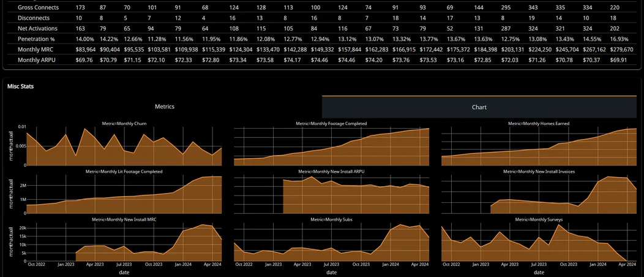Image resolution: width=644 pixels, height=277 pixels.
Task: Switch to the Chart tab
Action: 479,107
